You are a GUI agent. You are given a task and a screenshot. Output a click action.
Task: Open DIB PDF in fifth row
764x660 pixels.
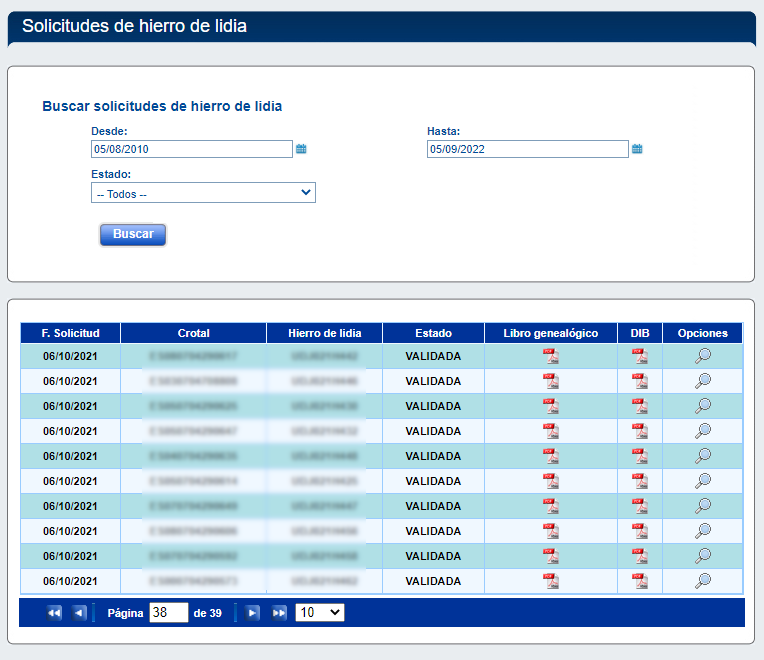pyautogui.click(x=640, y=456)
